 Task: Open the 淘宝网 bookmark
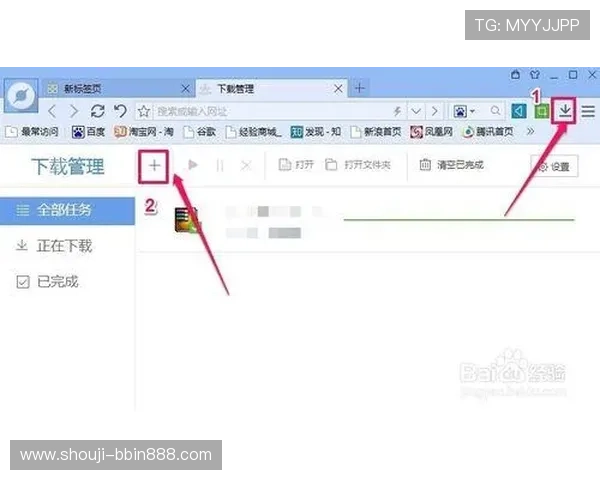point(144,132)
